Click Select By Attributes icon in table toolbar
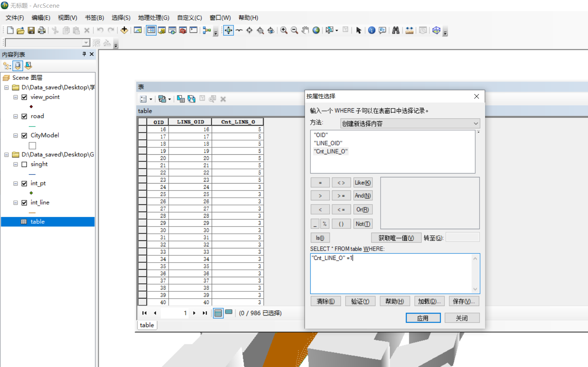Viewport: 588px width, 367px height. click(181, 99)
